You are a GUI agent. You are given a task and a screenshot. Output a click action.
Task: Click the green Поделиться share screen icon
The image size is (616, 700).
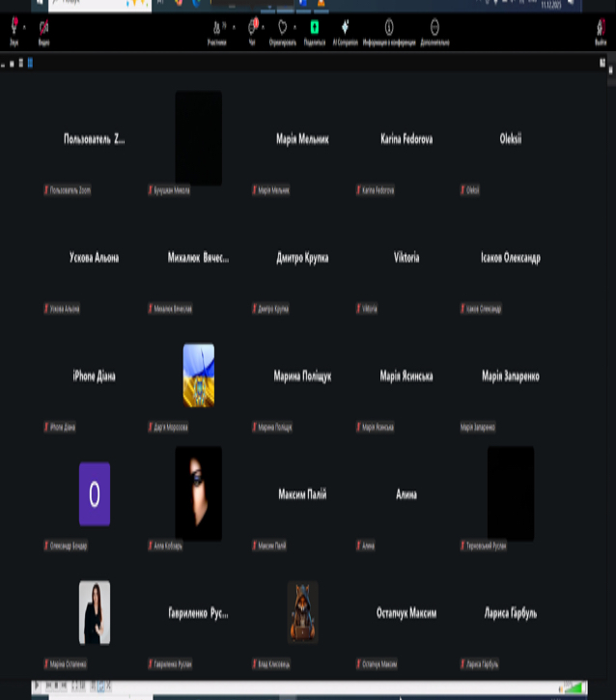pos(314,29)
